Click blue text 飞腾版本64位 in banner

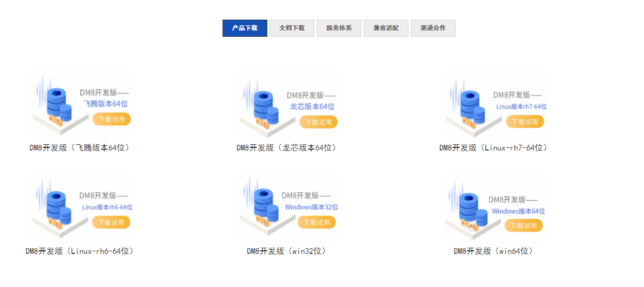pos(106,103)
